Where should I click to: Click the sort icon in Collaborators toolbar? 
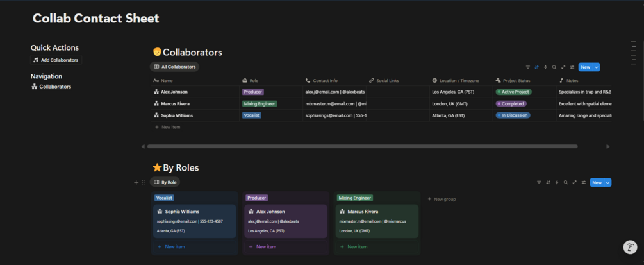[x=537, y=67]
